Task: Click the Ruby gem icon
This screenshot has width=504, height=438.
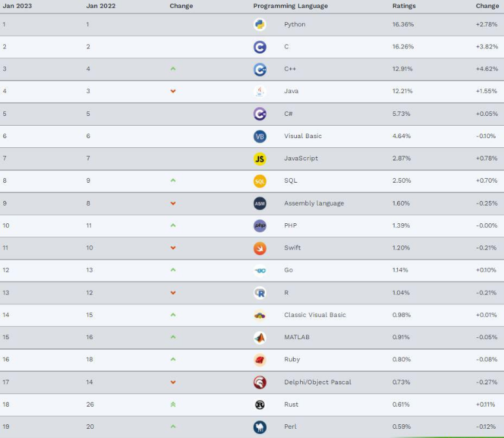Action: (x=260, y=360)
